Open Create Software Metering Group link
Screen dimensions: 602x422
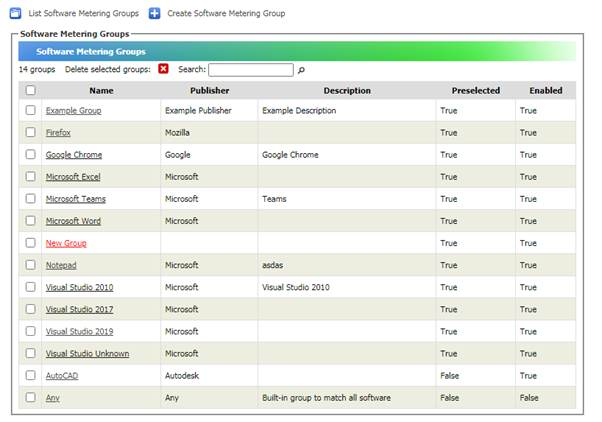tap(226, 13)
